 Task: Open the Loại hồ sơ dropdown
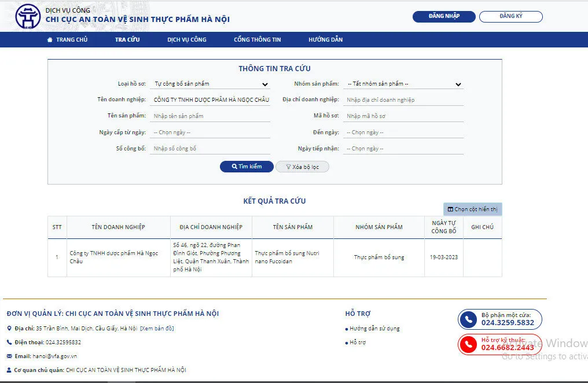coord(210,84)
